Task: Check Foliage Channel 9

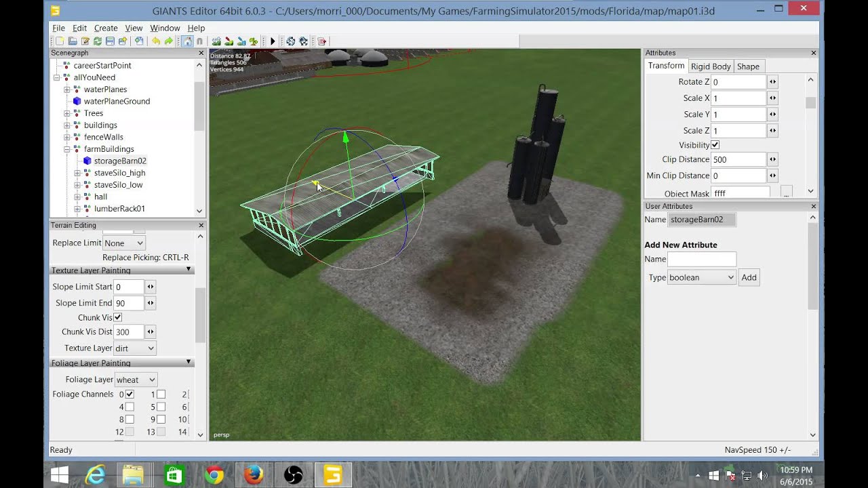Action: tap(161, 420)
